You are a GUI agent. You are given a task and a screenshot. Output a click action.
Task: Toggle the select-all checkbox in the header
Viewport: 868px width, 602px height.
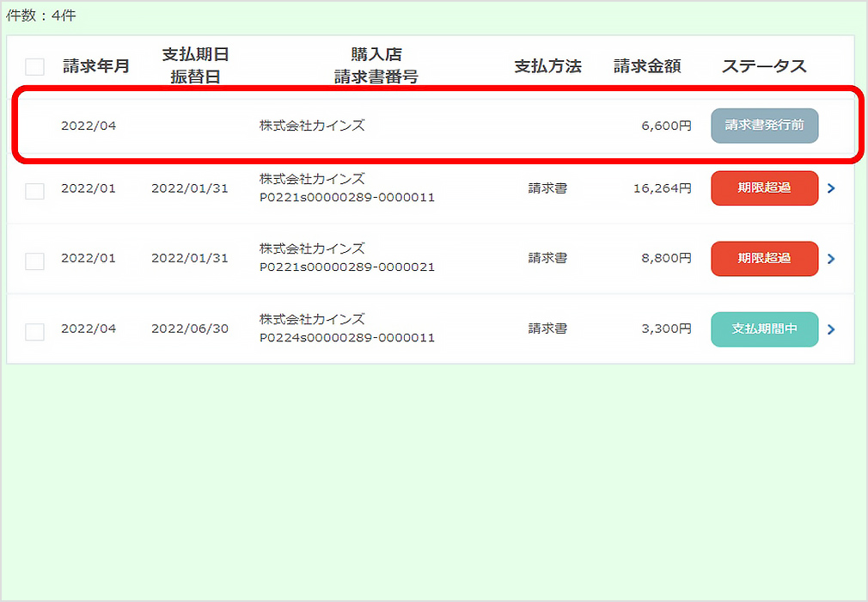point(34,64)
